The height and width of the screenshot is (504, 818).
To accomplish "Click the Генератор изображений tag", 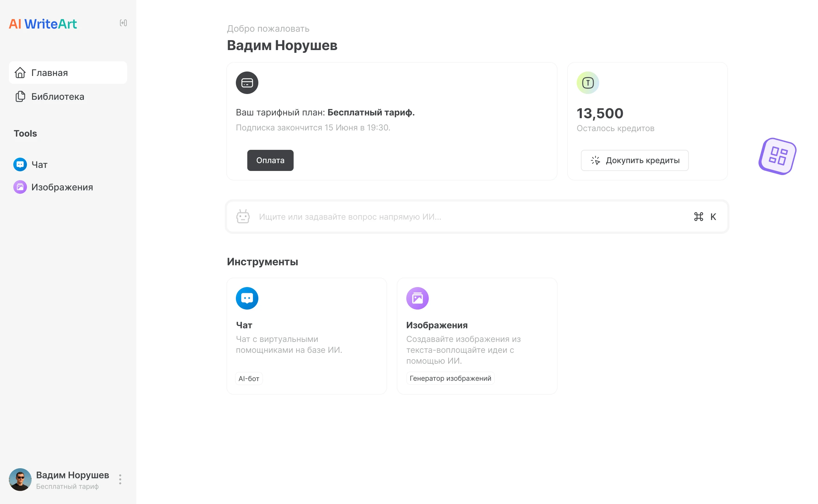I will click(x=450, y=378).
